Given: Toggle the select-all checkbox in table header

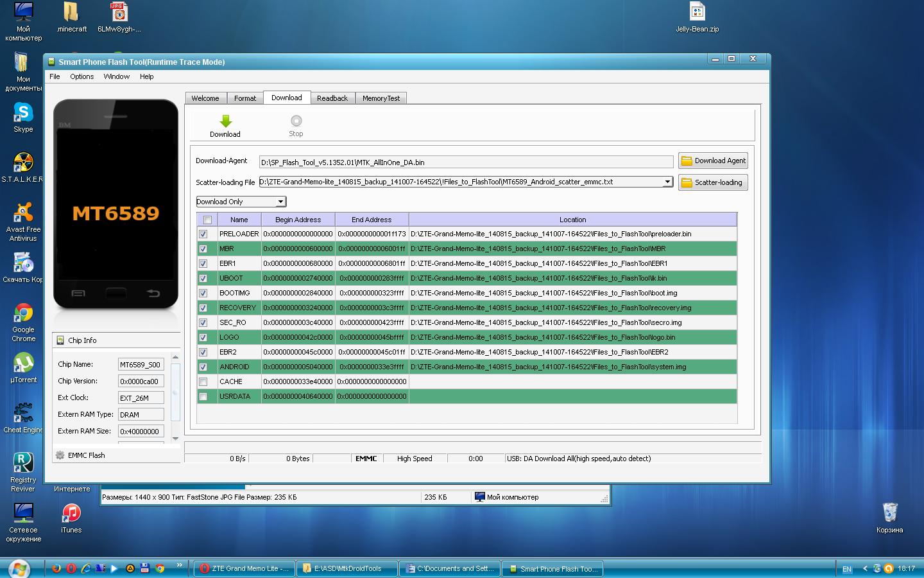Looking at the screenshot, I should 207,220.
